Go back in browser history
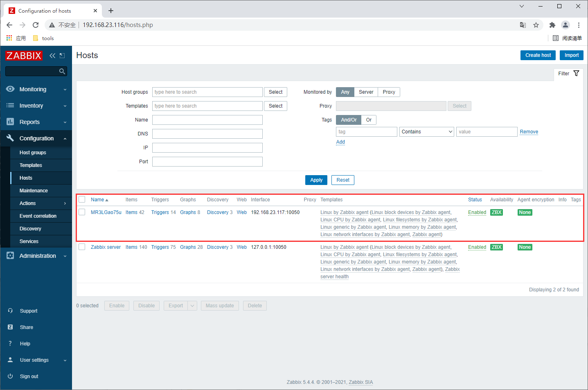This screenshot has height=390, width=588. (9, 25)
